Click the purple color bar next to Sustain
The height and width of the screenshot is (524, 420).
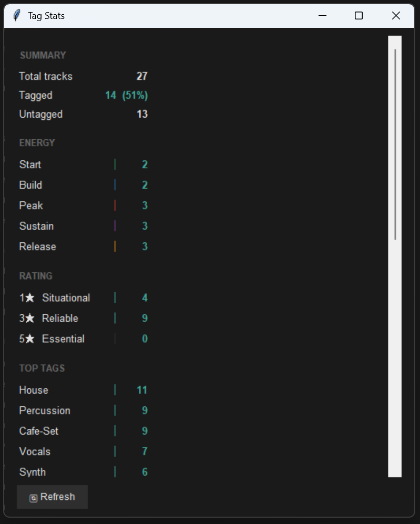click(115, 225)
